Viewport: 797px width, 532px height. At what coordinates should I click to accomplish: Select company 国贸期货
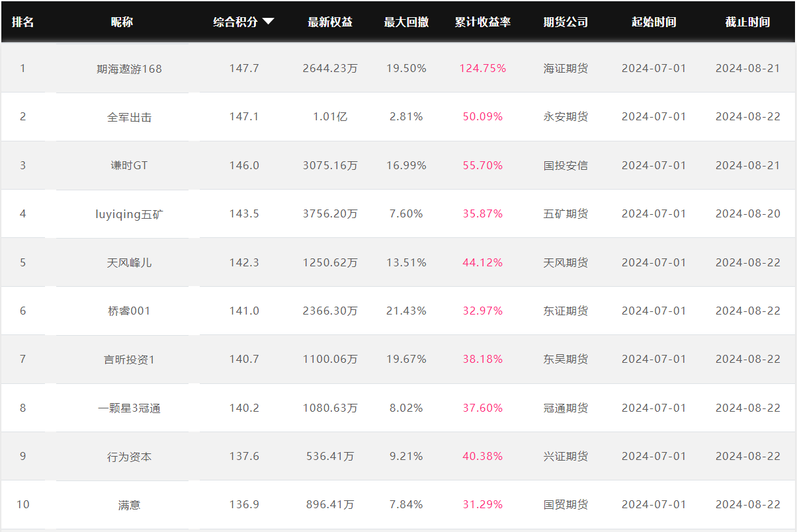point(566,504)
